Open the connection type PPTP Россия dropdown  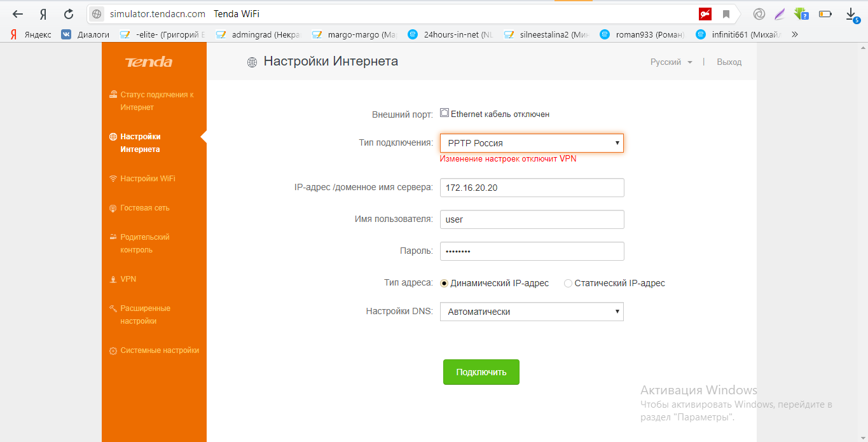pyautogui.click(x=532, y=143)
